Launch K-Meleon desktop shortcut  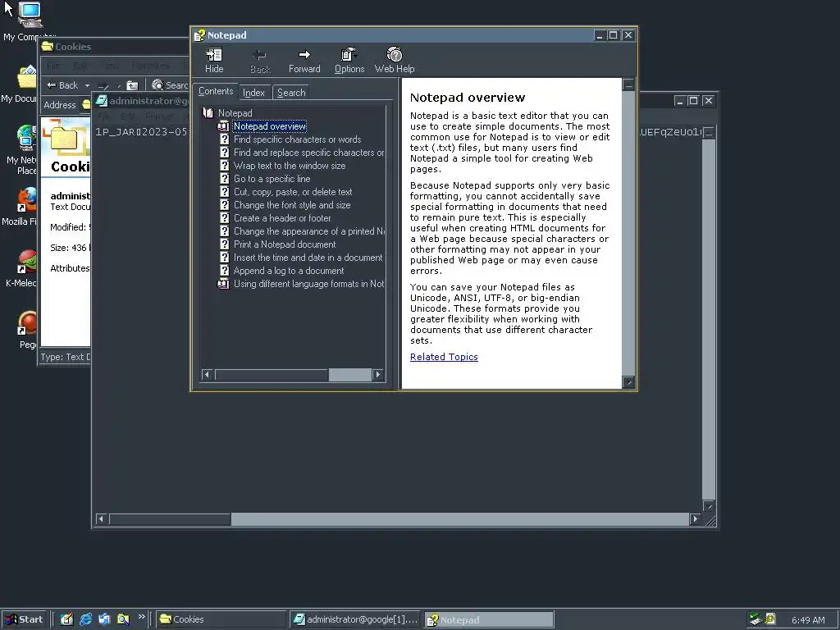[21, 268]
